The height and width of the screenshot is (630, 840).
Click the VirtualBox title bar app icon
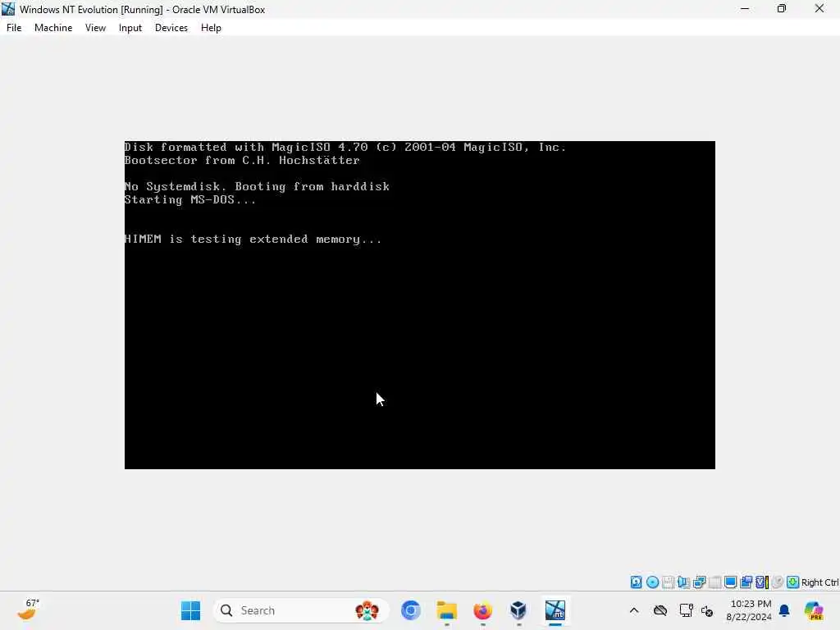pos(8,9)
